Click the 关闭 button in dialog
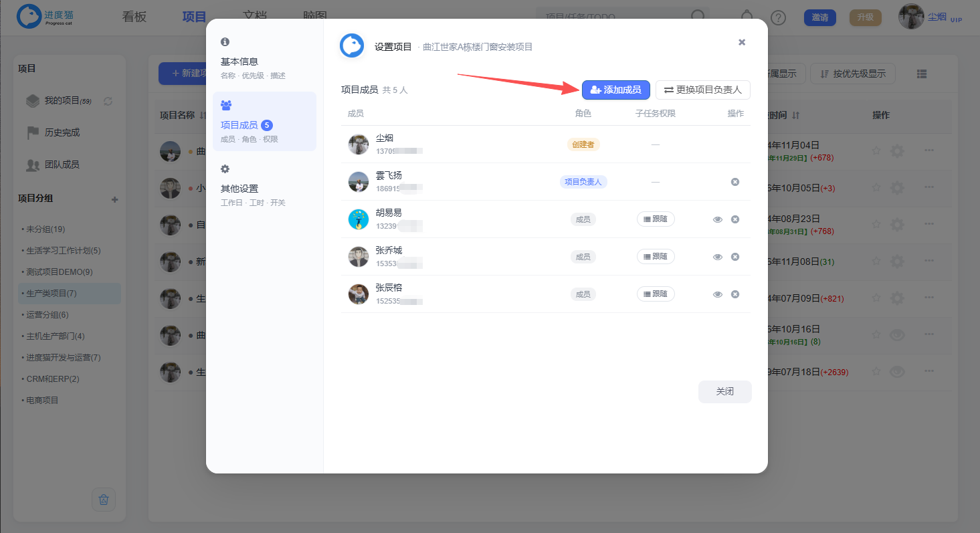This screenshot has width=980, height=533. point(724,391)
